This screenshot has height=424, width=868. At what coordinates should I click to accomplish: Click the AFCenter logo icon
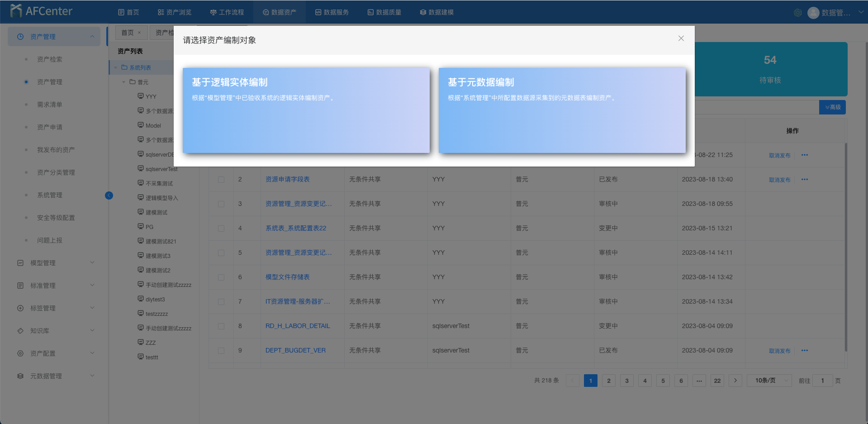pos(16,11)
